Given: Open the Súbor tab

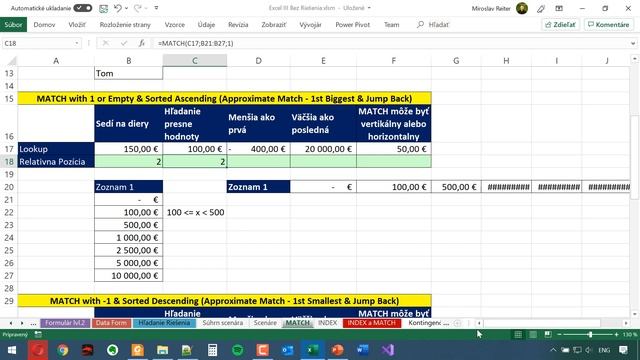Looking at the screenshot, I should pos(13,24).
